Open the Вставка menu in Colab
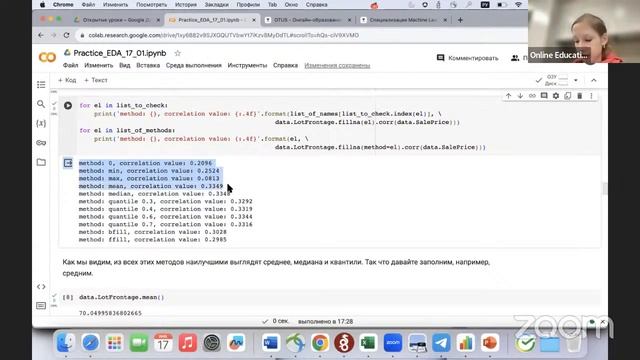Viewport: 640px width, 360px height. tap(148, 65)
